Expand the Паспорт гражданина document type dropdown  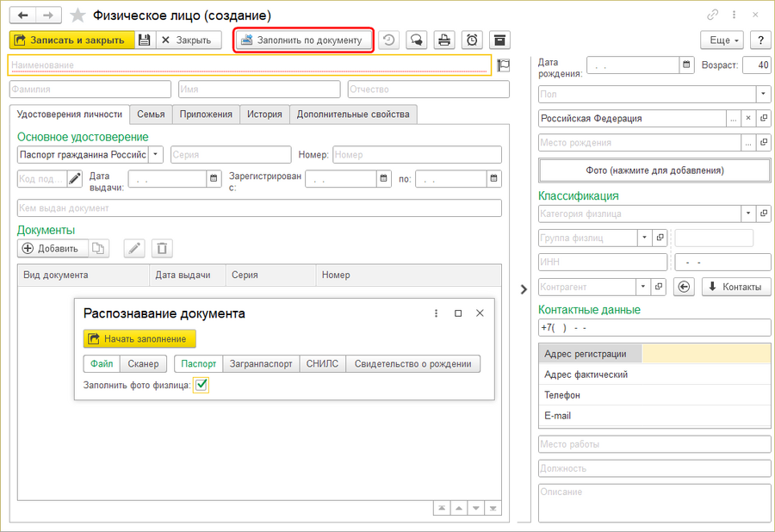click(155, 154)
